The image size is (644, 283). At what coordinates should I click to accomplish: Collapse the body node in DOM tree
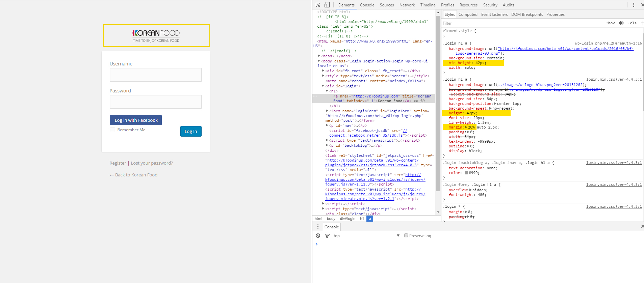point(319,61)
